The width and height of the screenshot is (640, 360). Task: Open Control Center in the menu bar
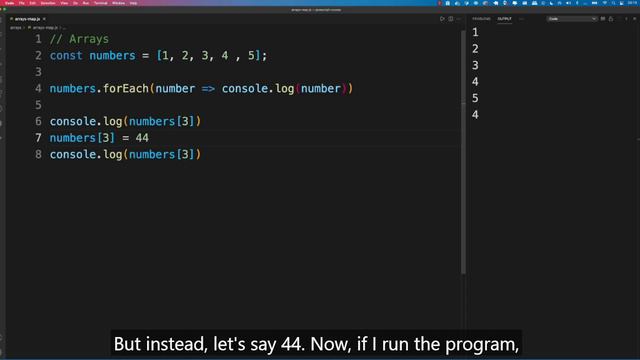pyautogui.click(x=622, y=3)
